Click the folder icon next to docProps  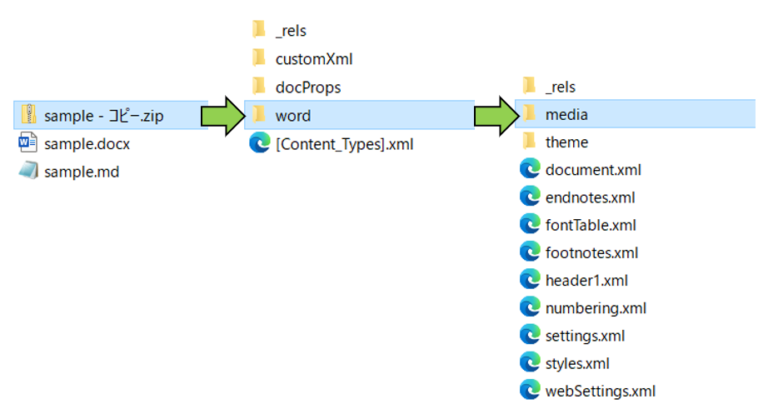(259, 87)
